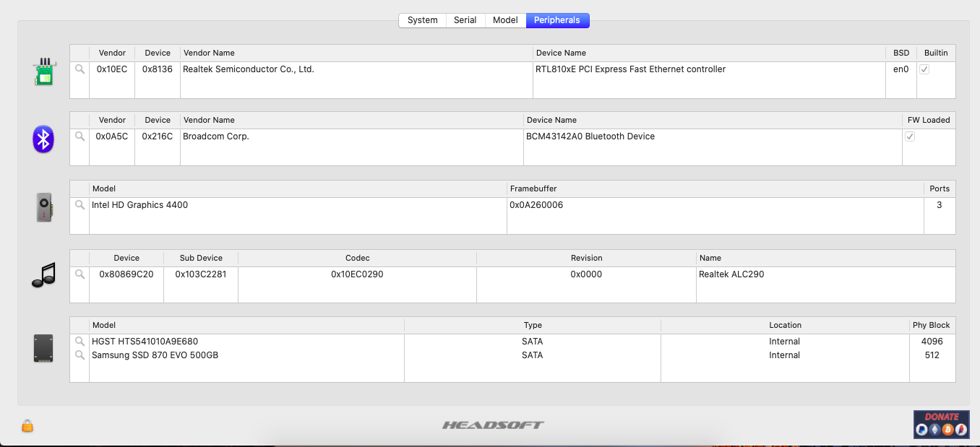This screenshot has height=447, width=980.
Task: Switch to the System tab
Action: tap(423, 20)
